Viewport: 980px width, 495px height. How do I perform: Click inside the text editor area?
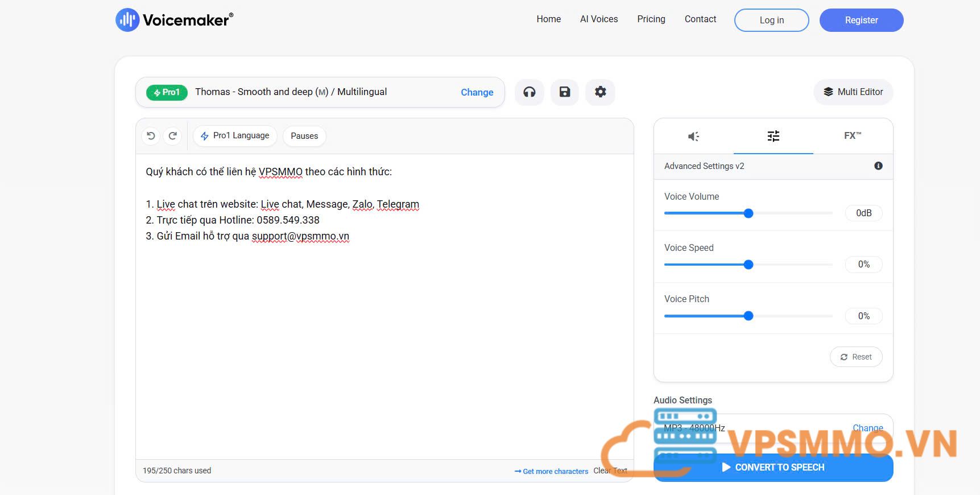(x=384, y=341)
